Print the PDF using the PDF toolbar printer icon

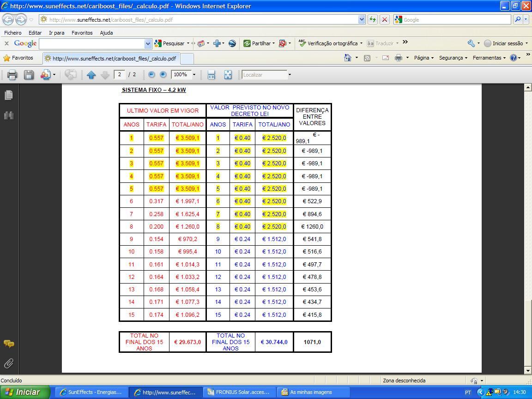pos(12,75)
